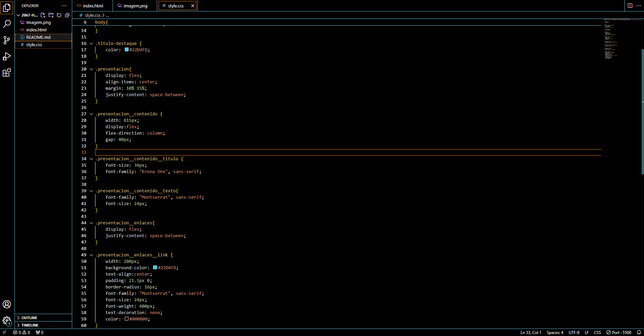Open color picker for background-color #22D4FD
Image resolution: width=644 pixels, height=336 pixels.
click(x=155, y=268)
